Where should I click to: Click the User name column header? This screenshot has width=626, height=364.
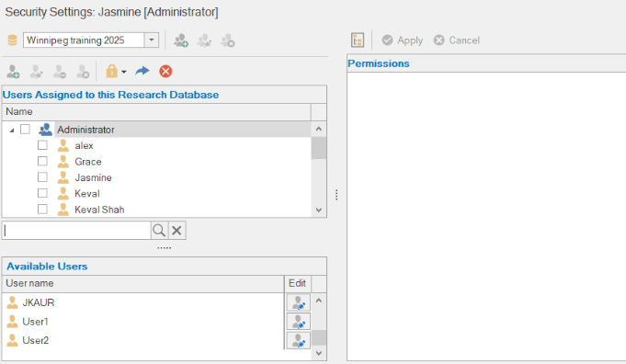click(x=142, y=283)
